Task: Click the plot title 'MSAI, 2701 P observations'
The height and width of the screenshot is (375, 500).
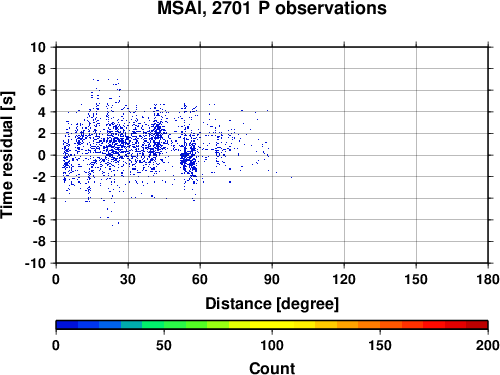Action: click(272, 8)
